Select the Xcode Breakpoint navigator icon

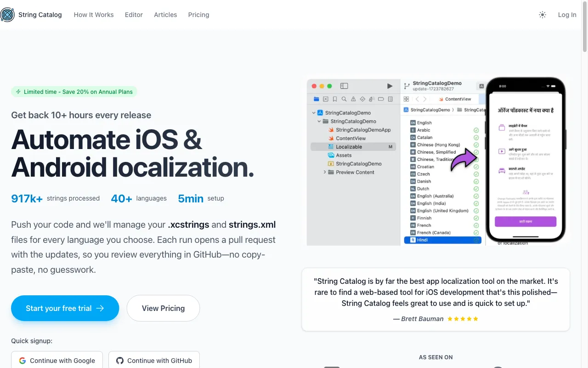381,99
